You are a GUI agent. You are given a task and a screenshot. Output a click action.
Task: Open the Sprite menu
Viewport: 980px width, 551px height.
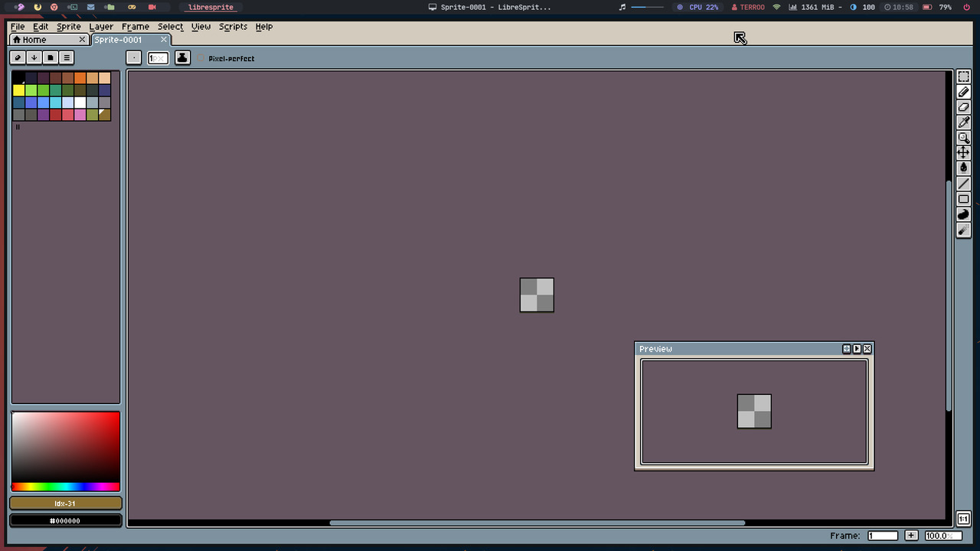pos(69,27)
